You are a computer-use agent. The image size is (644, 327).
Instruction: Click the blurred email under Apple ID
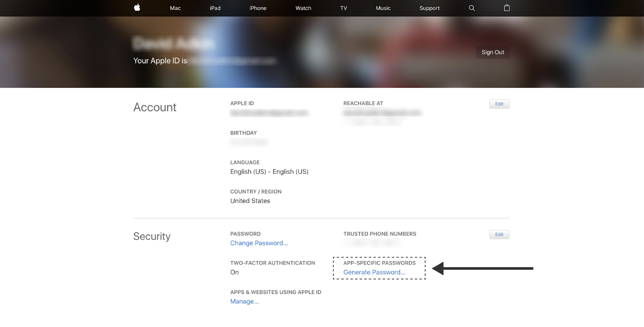[x=269, y=113]
